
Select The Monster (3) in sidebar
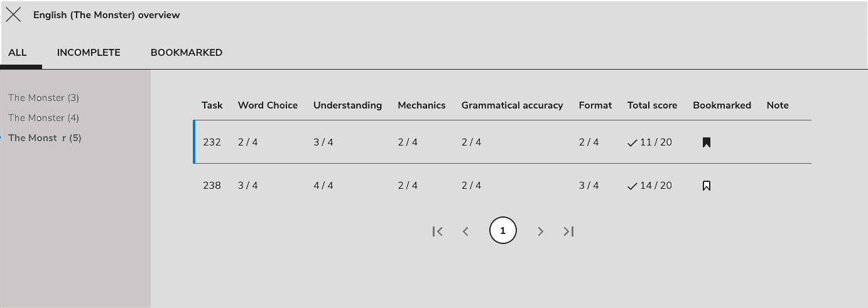tap(44, 98)
